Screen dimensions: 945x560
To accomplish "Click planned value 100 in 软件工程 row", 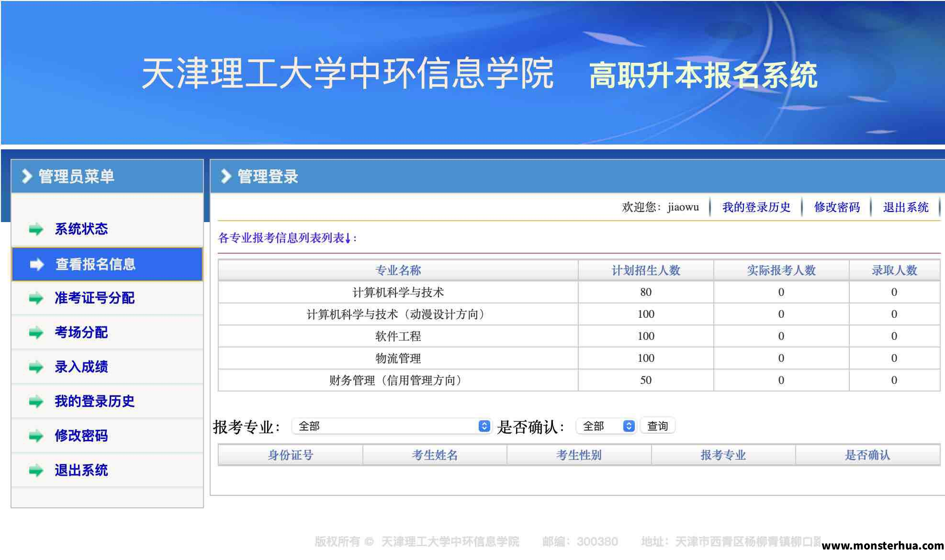I will pyautogui.click(x=646, y=336).
